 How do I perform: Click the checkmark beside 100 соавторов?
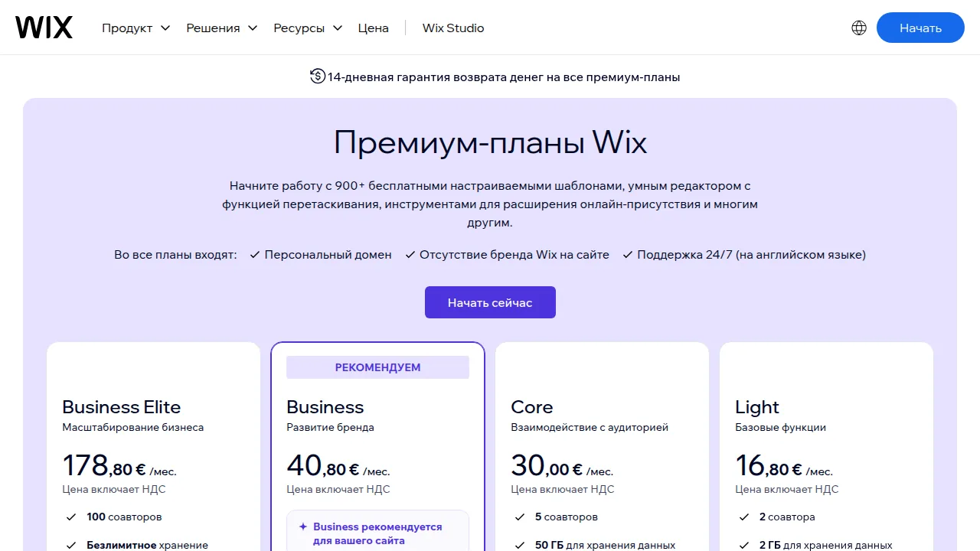coord(71,517)
